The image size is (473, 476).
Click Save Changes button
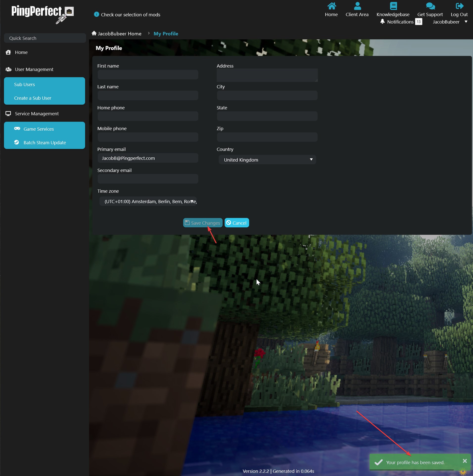point(203,223)
